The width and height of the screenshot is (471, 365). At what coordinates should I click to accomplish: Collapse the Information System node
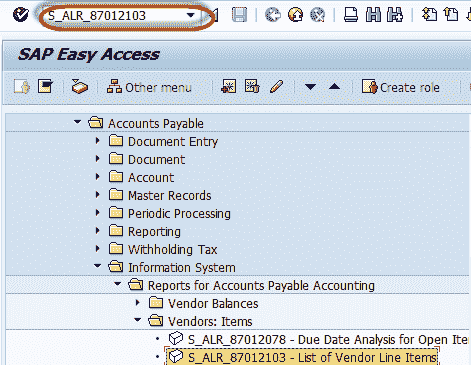[97, 266]
